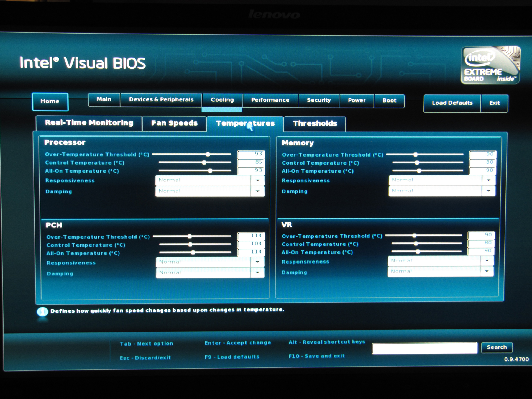Select the Cooling tab

(x=222, y=100)
